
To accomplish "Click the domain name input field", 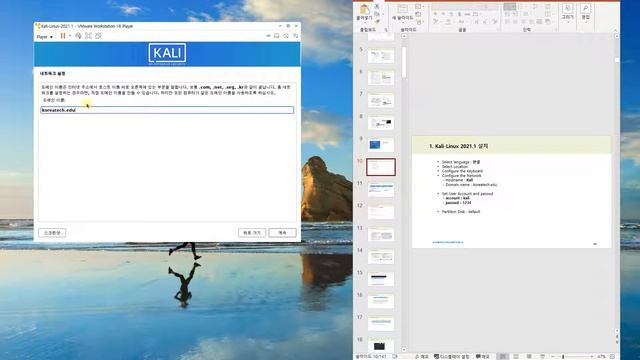I will click(x=167, y=110).
